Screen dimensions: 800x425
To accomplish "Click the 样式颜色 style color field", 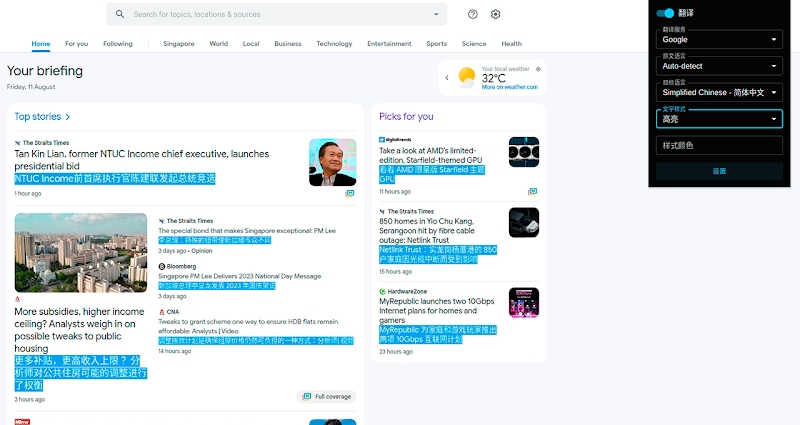I will click(719, 145).
